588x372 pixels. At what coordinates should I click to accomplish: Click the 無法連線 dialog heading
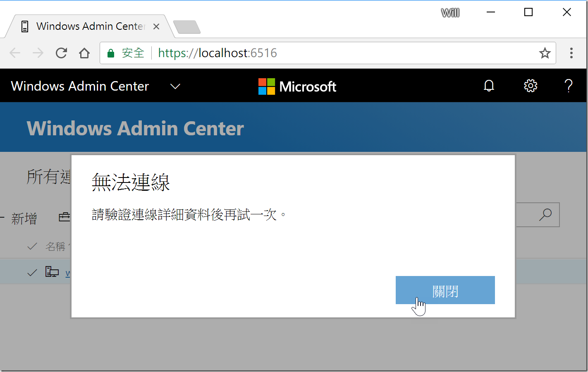(131, 182)
